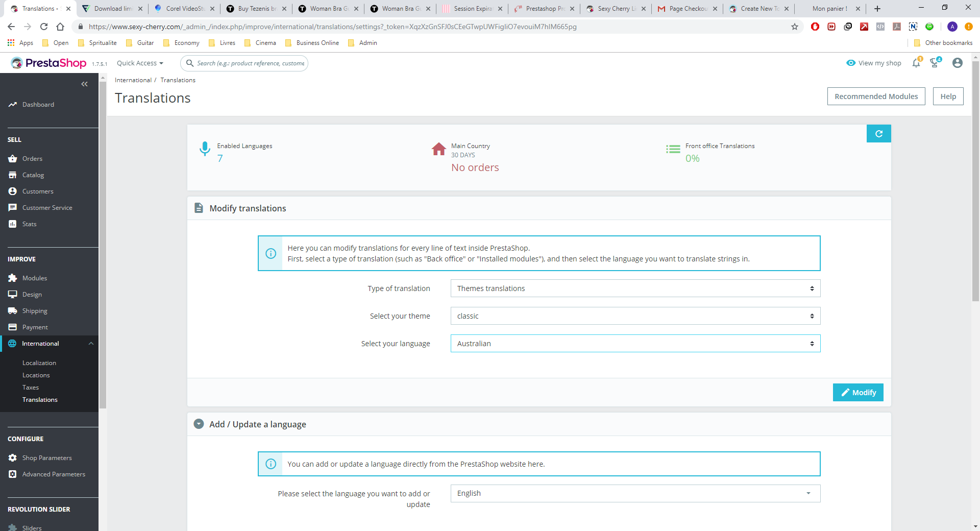
Task: Collapse Add / Update a language section icon
Action: 199,424
